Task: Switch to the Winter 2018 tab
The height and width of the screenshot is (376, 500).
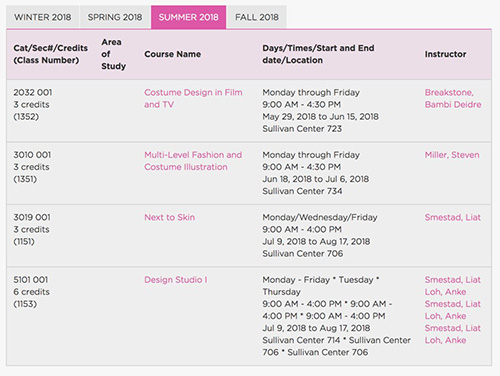Action: (43, 17)
